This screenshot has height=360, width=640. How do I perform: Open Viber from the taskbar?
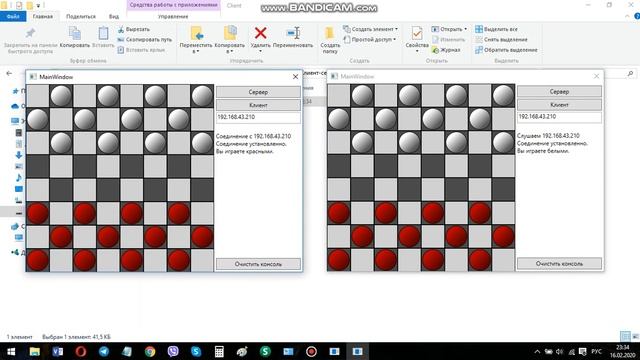(x=173, y=351)
